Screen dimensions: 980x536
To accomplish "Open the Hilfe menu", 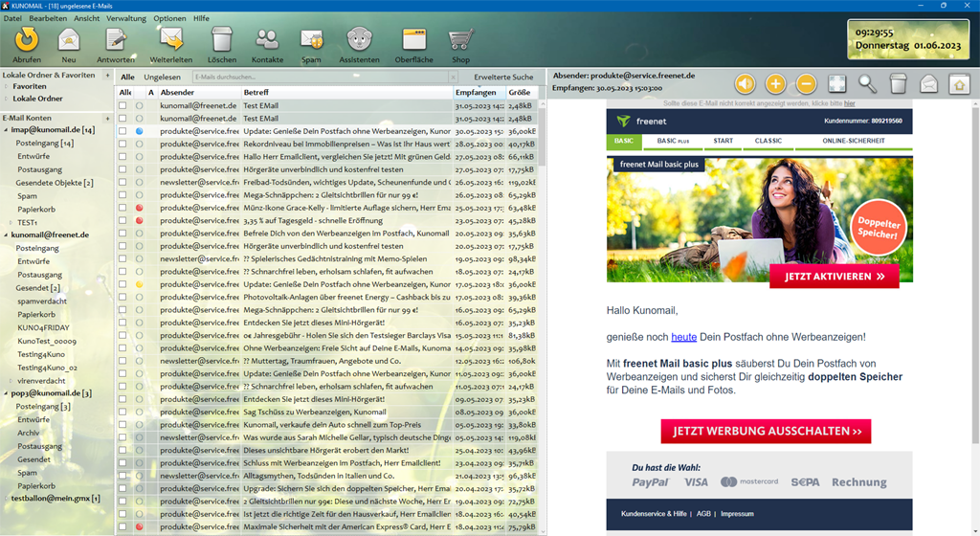I will pyautogui.click(x=201, y=18).
